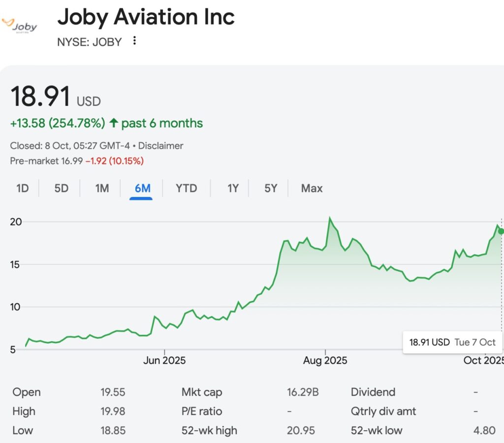Click the Aug 2025 label on the chart axis
Image resolution: width=504 pixels, height=443 pixels.
pyautogui.click(x=325, y=360)
